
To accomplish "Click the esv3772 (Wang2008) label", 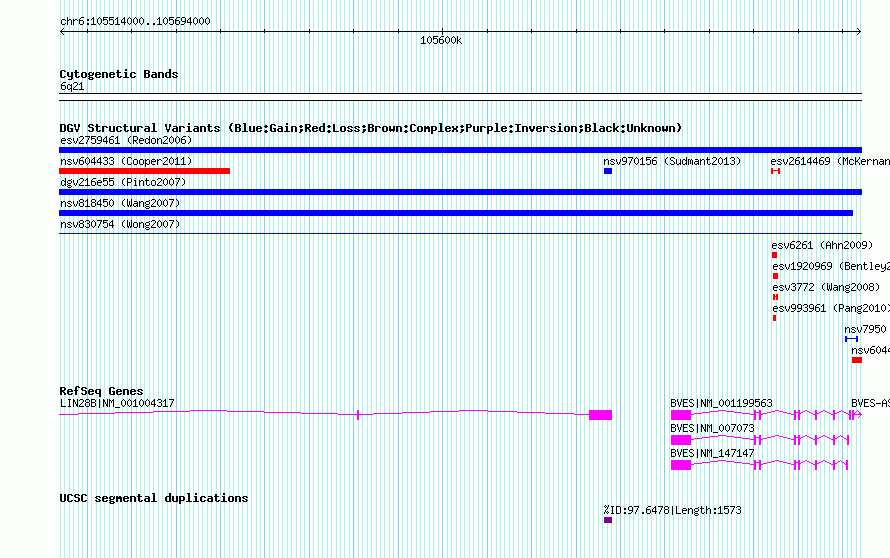I will pos(826,287).
